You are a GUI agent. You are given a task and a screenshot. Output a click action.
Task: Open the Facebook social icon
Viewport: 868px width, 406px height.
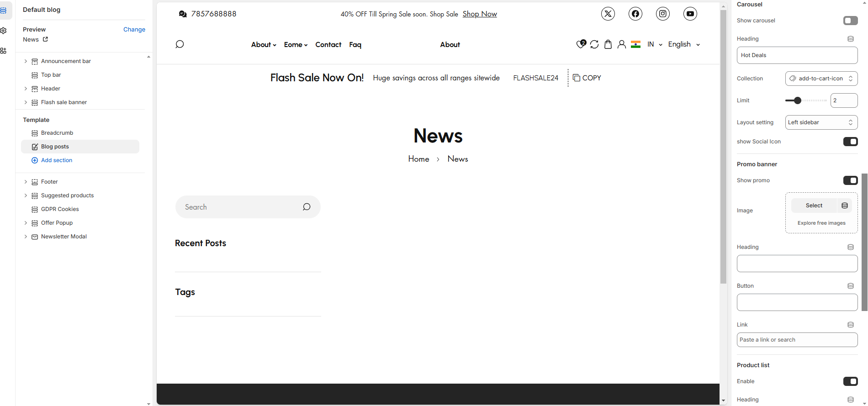tap(635, 14)
